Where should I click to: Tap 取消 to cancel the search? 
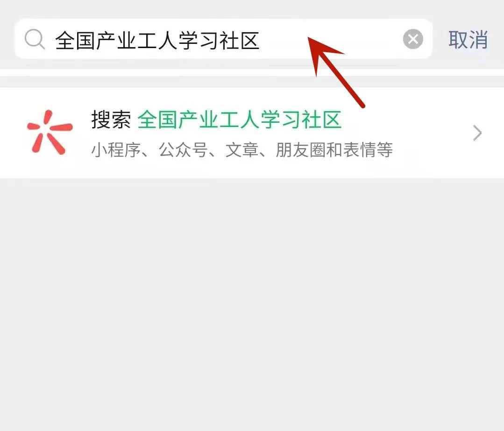468,40
